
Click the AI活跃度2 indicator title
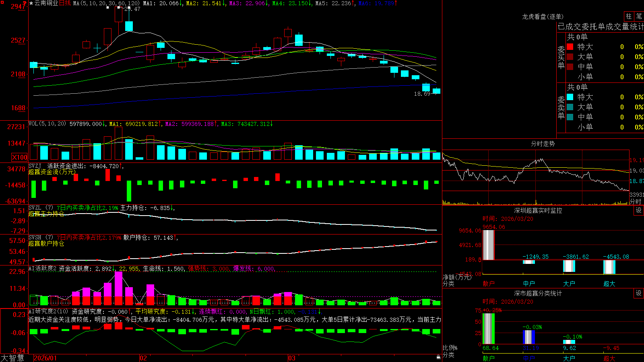pos(43,268)
